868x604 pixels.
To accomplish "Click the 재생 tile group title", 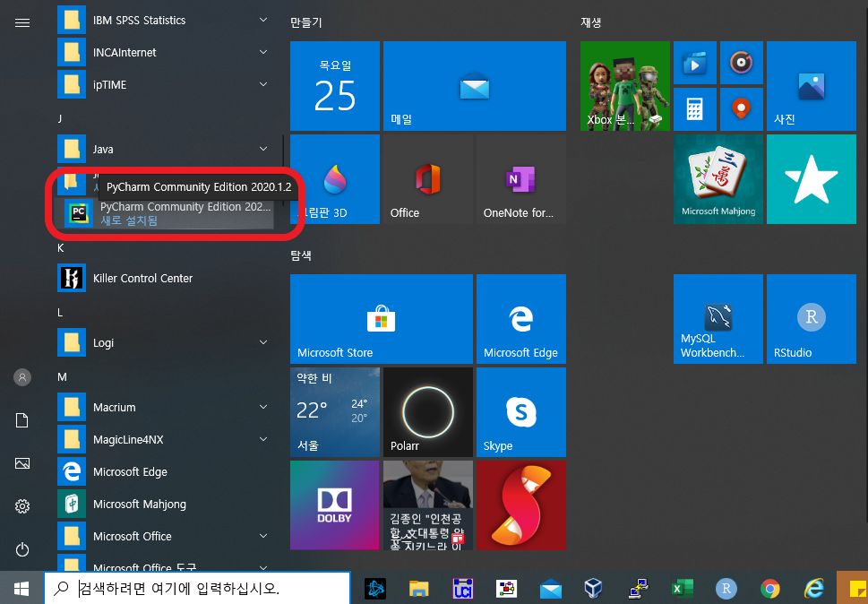I will point(590,22).
